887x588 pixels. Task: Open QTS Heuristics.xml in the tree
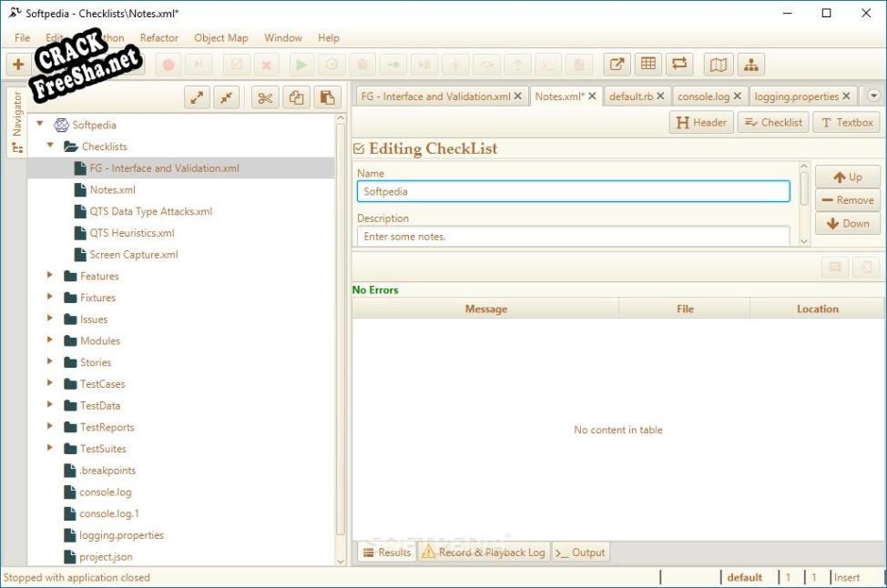pyautogui.click(x=131, y=233)
